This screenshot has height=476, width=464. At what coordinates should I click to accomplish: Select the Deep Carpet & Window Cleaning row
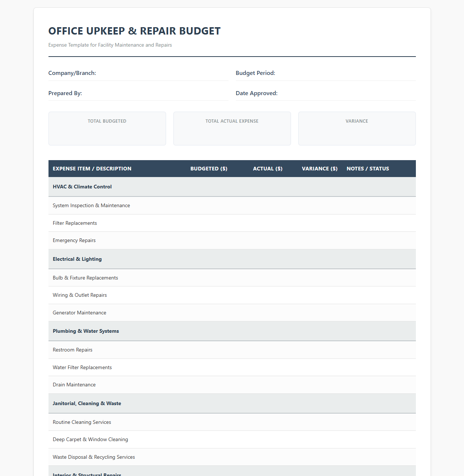pos(232,440)
